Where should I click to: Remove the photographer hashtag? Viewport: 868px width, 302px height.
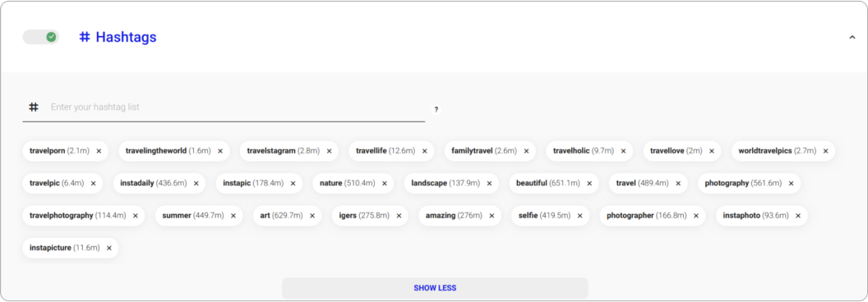point(696,216)
